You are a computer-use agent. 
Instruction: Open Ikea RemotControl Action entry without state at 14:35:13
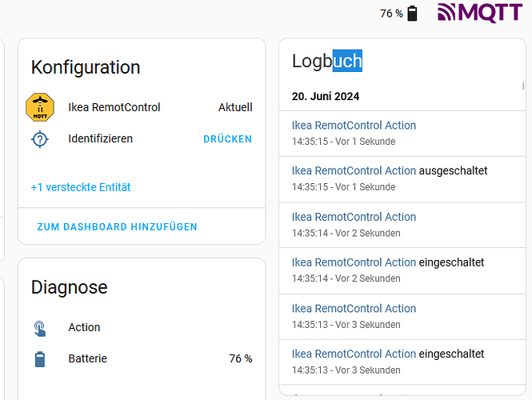[402, 317]
